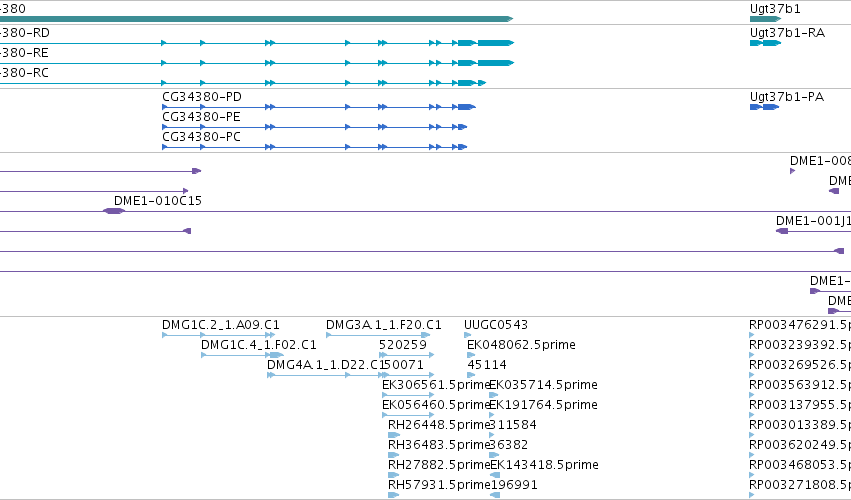Click the long teal gene bar at top
The image size is (851, 500).
pos(256,19)
